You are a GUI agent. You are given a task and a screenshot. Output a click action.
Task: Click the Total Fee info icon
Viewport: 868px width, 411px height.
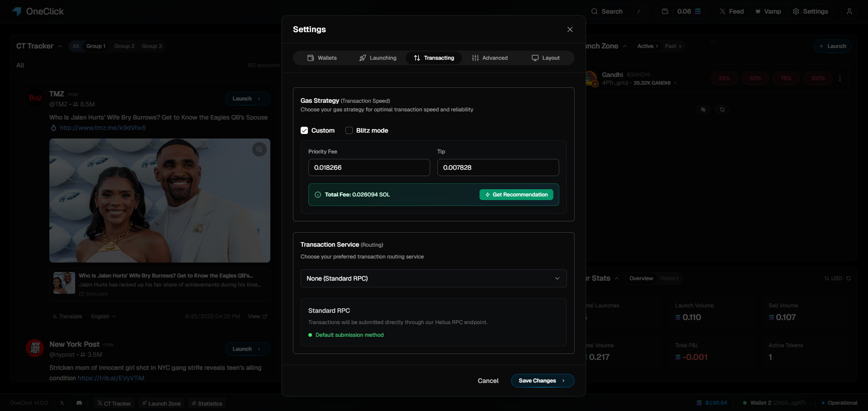point(318,195)
